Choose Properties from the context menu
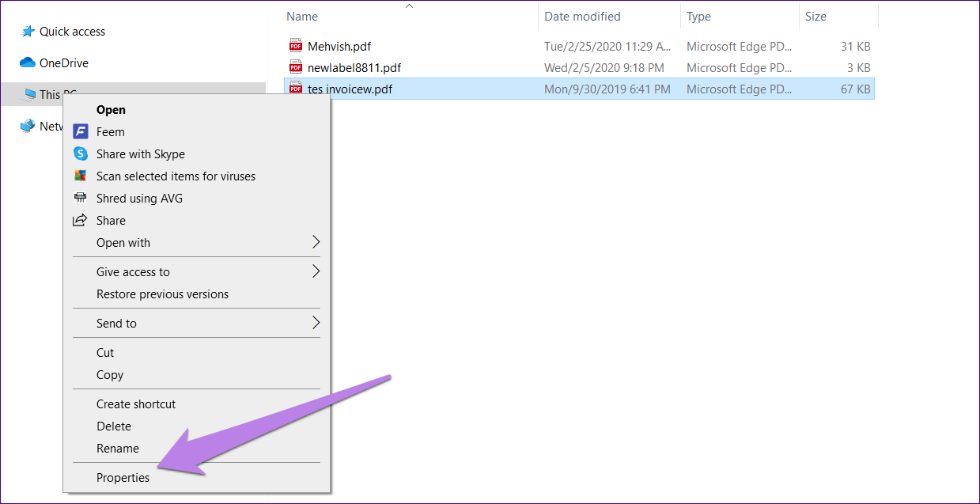This screenshot has width=980, height=504. (123, 478)
